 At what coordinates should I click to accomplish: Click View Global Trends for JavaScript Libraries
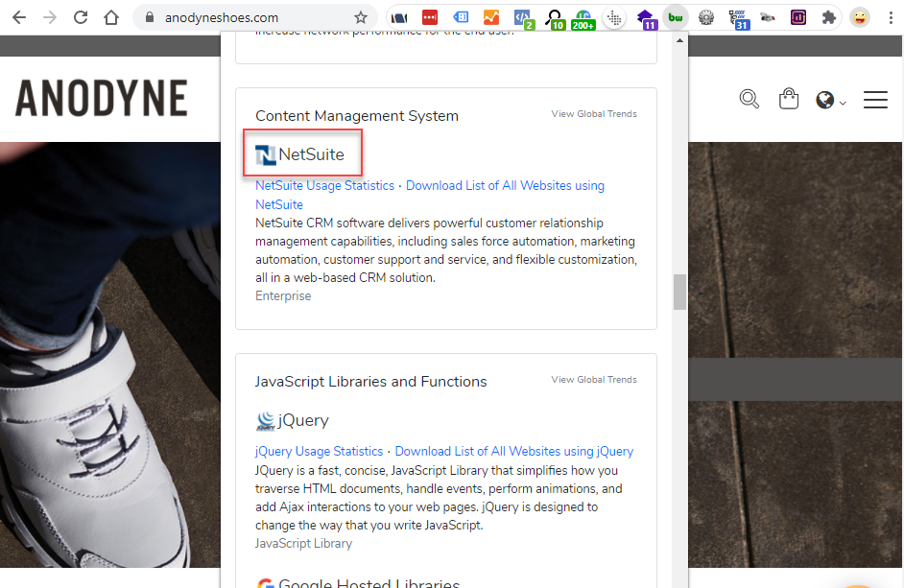point(593,380)
